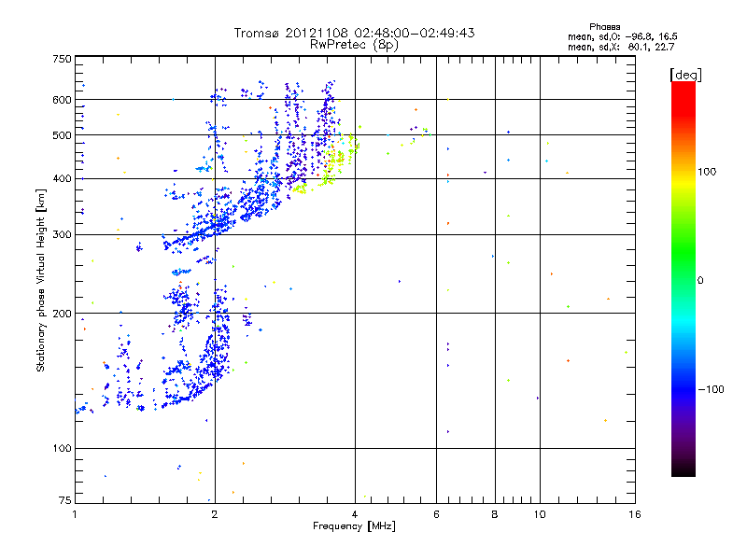
Task: Click x-axis tick label '10'
Action: click(x=540, y=514)
